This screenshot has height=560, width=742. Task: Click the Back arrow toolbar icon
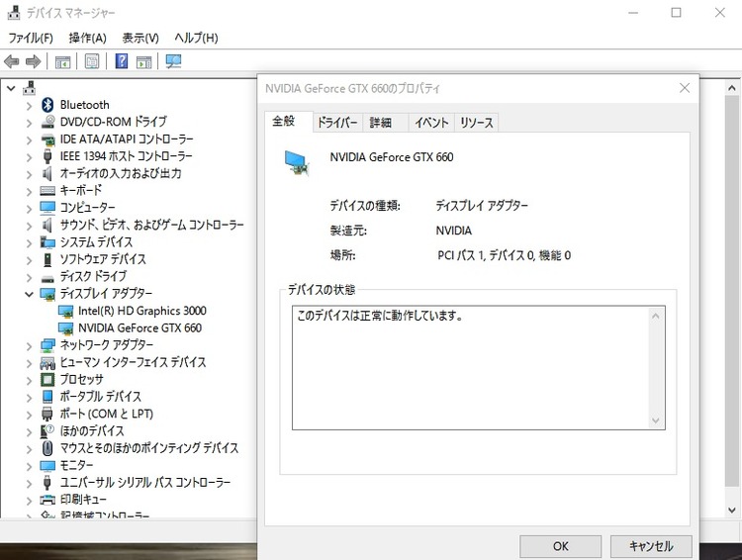click(x=11, y=61)
